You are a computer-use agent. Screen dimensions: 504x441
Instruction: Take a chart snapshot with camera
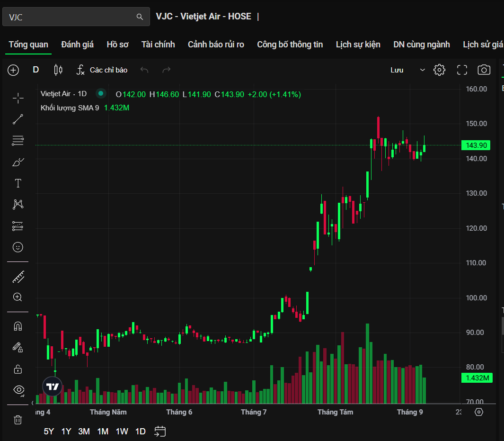coord(484,70)
